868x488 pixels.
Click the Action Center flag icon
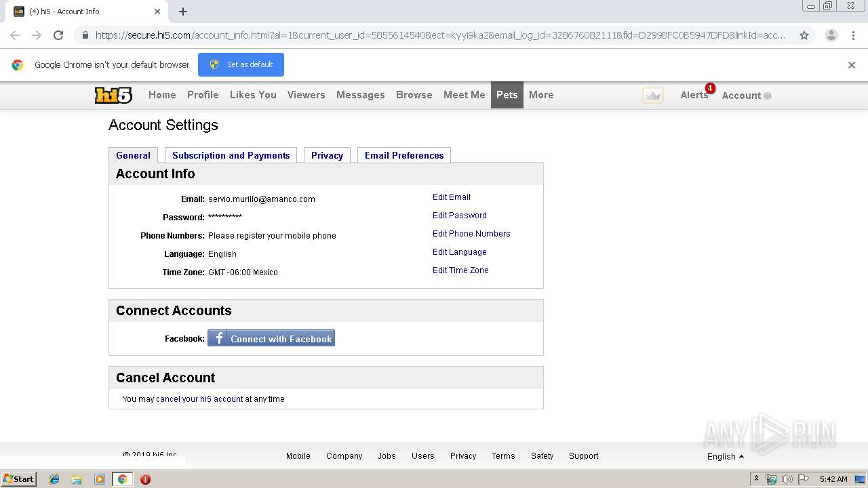803,479
